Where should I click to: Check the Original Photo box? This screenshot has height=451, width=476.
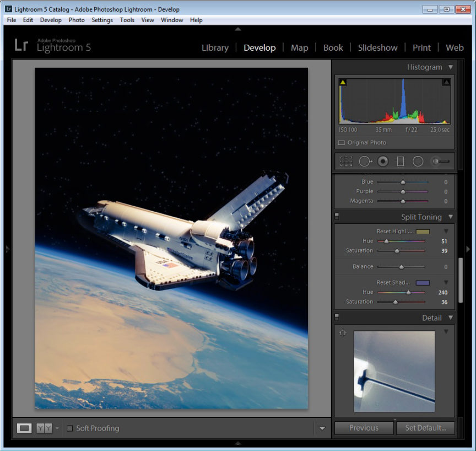[341, 143]
